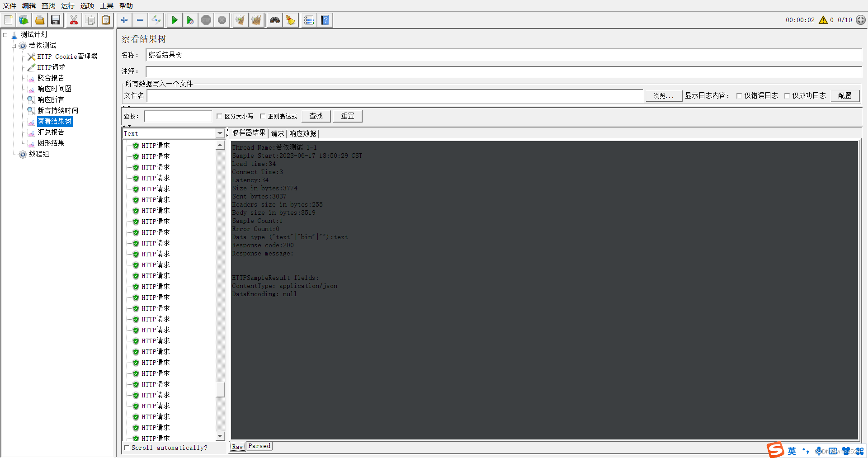
Task: Click the results list scroll-up arrow
Action: (x=220, y=145)
